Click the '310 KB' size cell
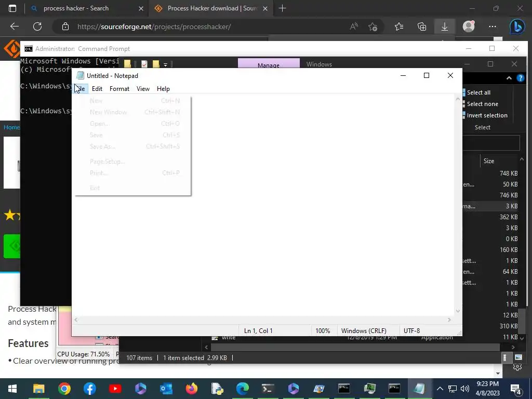The image size is (532, 399). 508,326
